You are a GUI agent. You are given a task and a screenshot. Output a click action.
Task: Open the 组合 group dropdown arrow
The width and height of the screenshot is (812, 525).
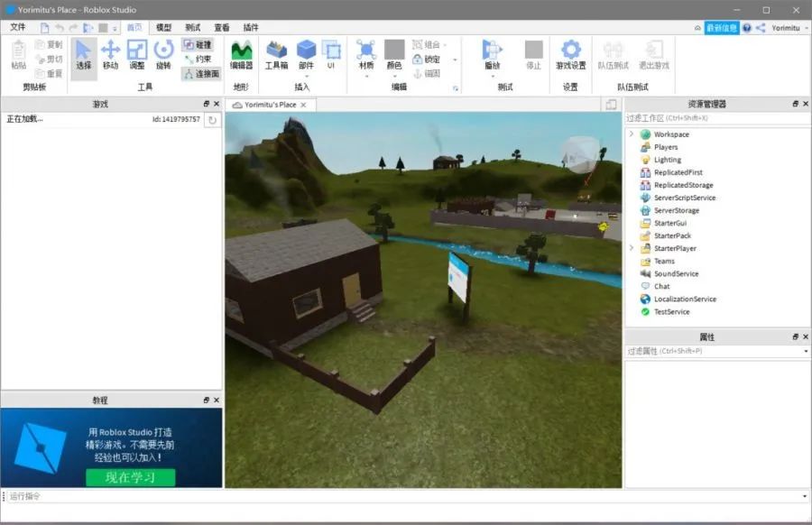click(x=444, y=45)
